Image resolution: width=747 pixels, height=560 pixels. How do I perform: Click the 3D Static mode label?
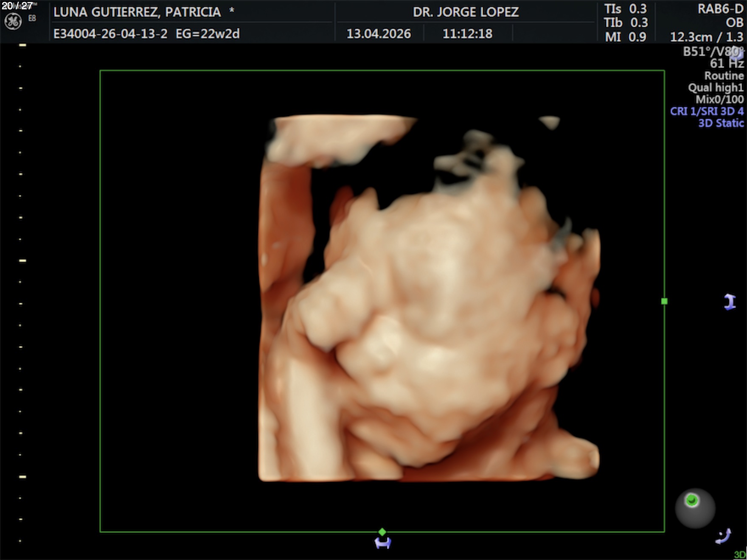(x=721, y=123)
